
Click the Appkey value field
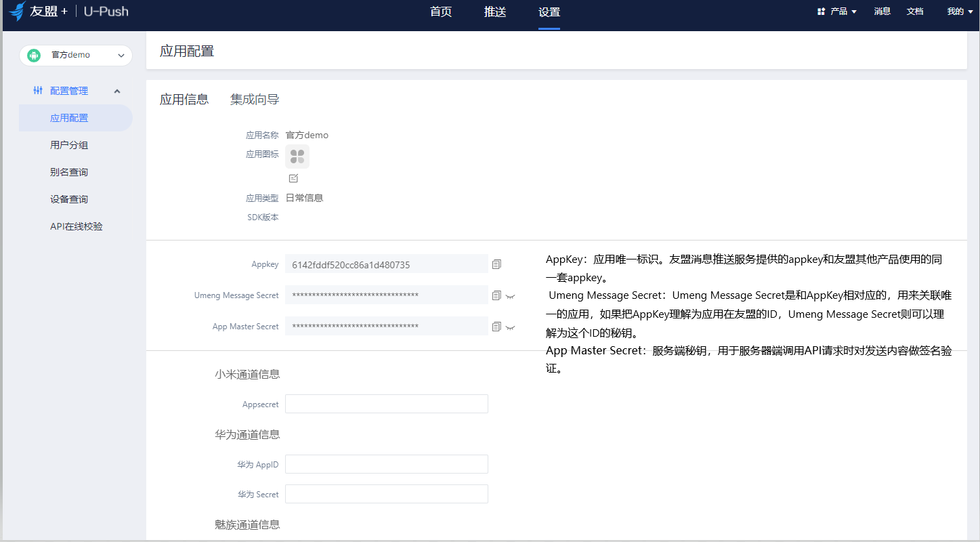click(387, 264)
